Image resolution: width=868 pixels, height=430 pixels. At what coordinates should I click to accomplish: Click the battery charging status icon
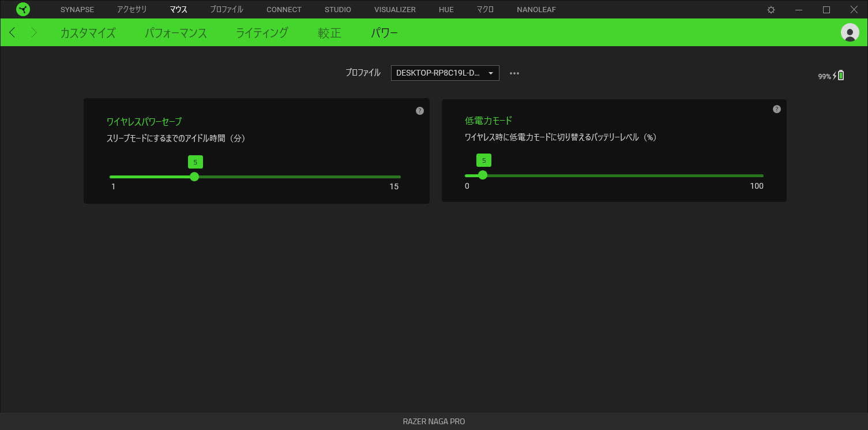839,76
